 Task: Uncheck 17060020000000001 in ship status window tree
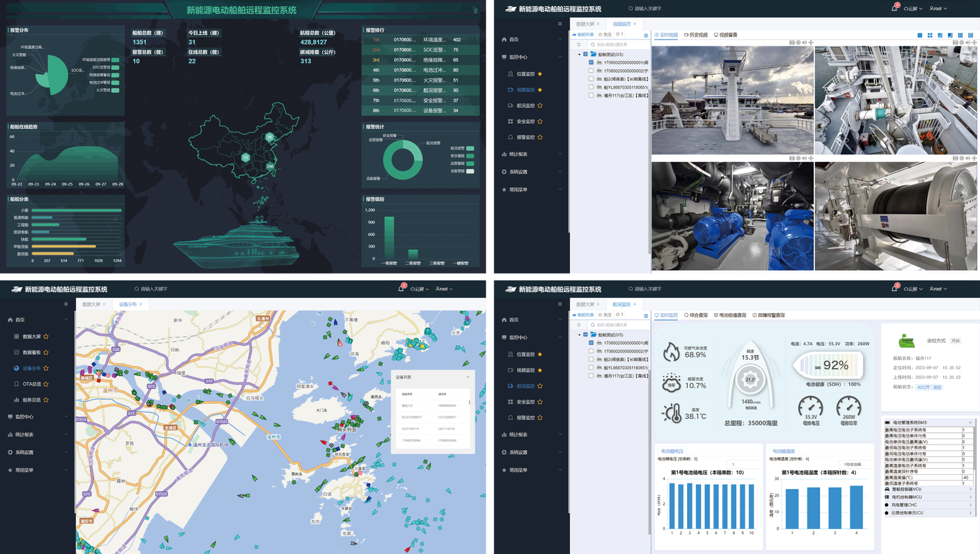[x=591, y=343]
